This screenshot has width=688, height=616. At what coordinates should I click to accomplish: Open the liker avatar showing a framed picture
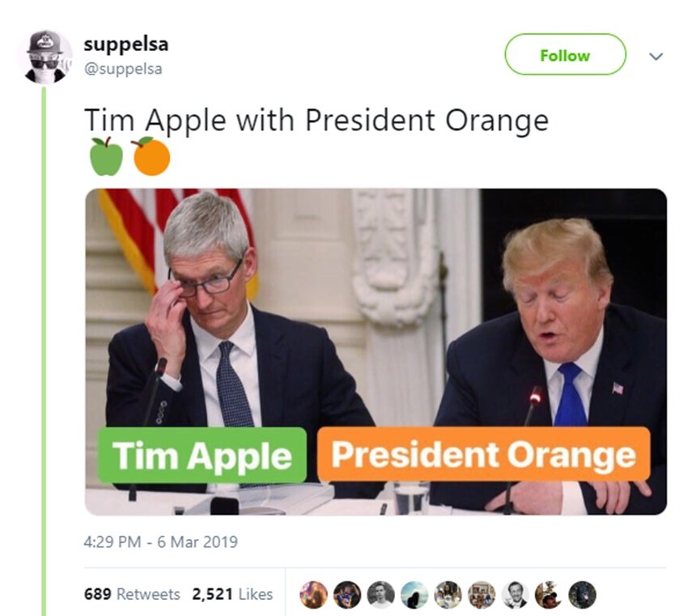pos(482,594)
